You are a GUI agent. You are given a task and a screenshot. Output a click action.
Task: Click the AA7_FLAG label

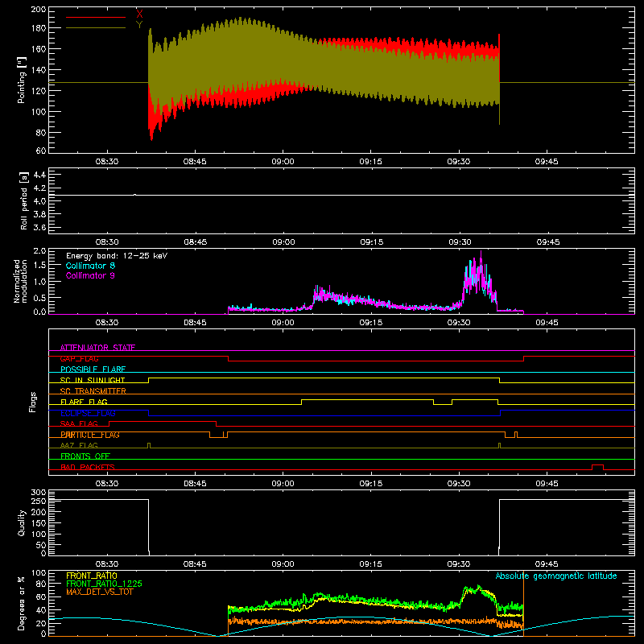tap(79, 445)
